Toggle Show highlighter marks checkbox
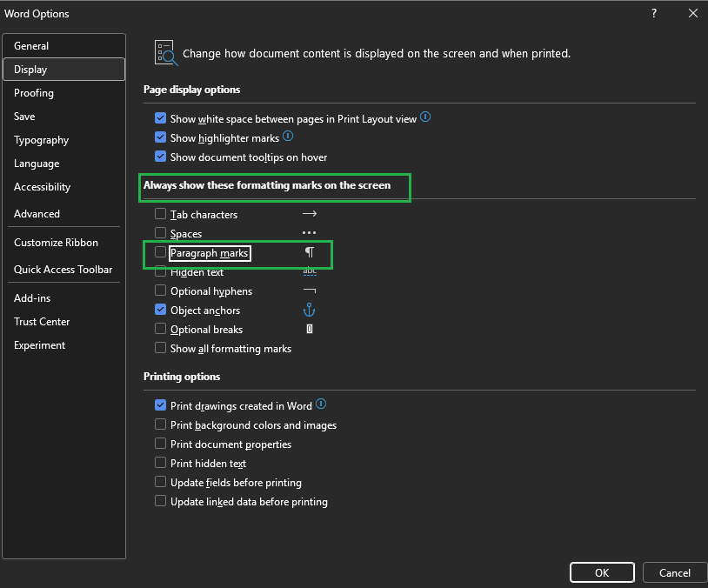 160,137
